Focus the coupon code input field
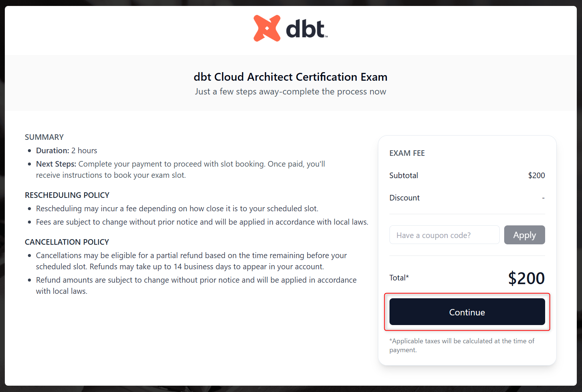582x392 pixels. click(x=444, y=235)
